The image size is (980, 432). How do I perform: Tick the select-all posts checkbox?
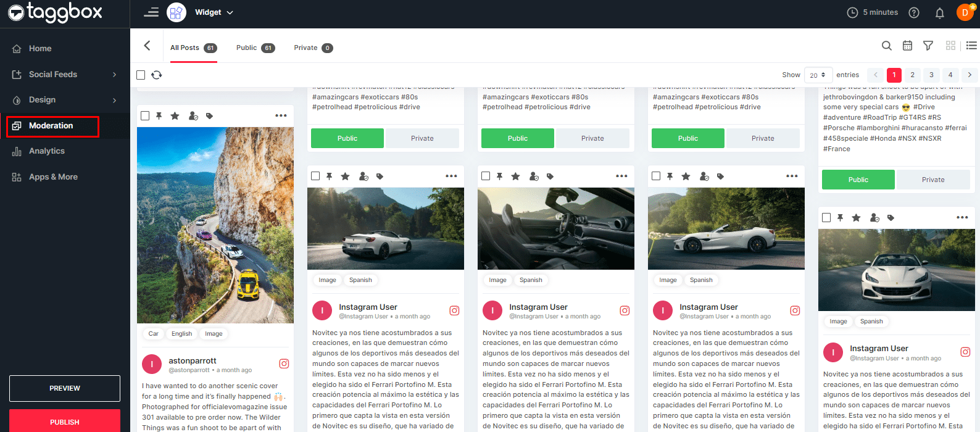(x=141, y=75)
